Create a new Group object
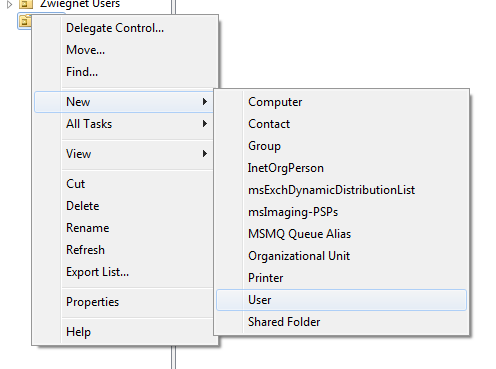The image size is (496, 369). [341, 146]
